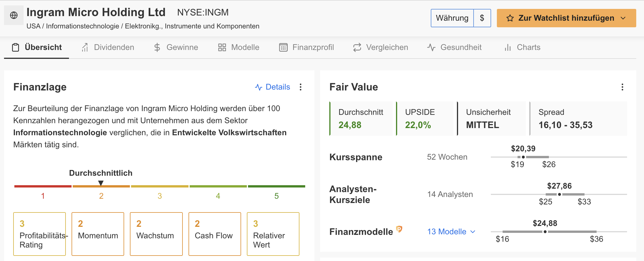644x261 pixels.
Task: Click the Spread 16,10 - 35,53 card
Action: pyautogui.click(x=578, y=118)
